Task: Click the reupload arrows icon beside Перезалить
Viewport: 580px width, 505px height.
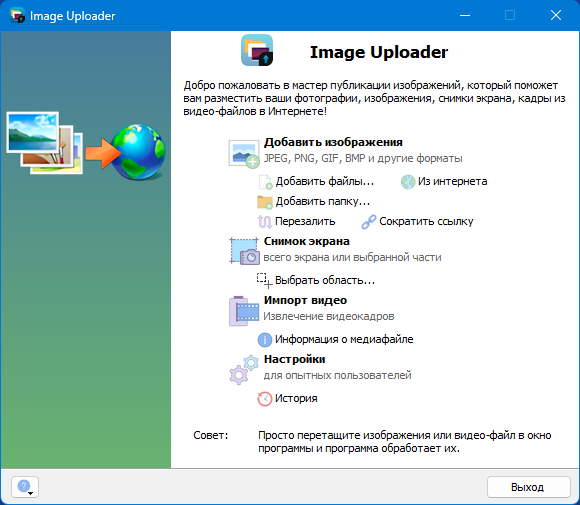Action: pos(265,222)
